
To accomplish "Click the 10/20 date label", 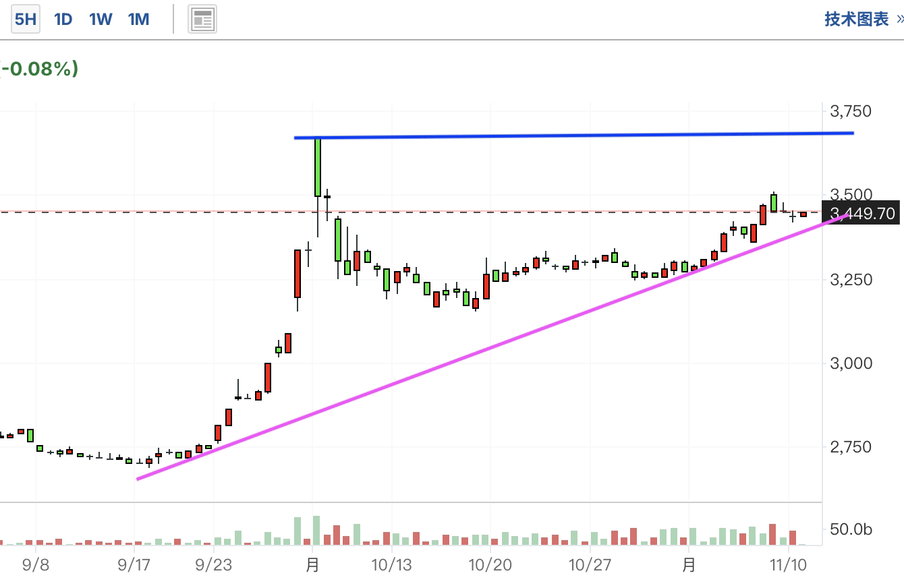I will tap(490, 564).
